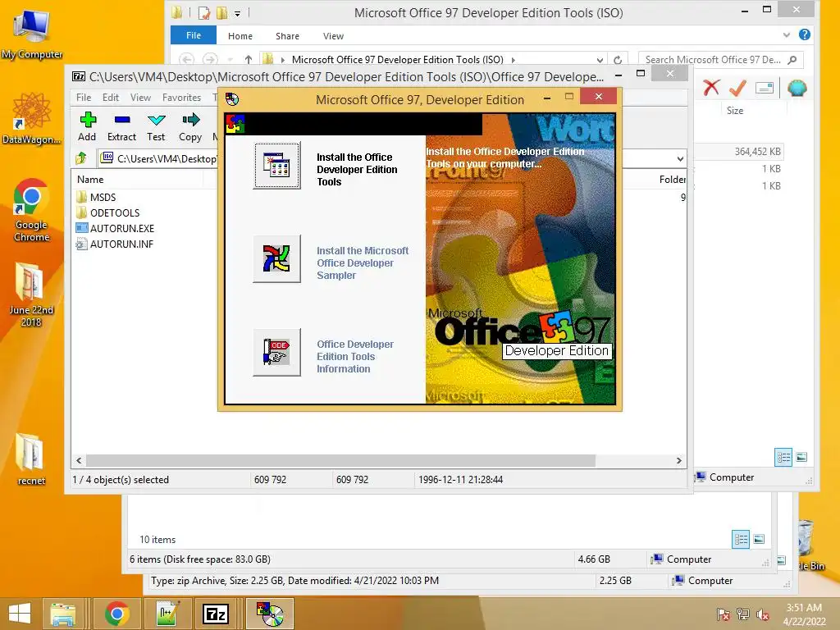840x630 pixels.
Task: Open File Explorer from taskbar
Action: click(x=62, y=614)
